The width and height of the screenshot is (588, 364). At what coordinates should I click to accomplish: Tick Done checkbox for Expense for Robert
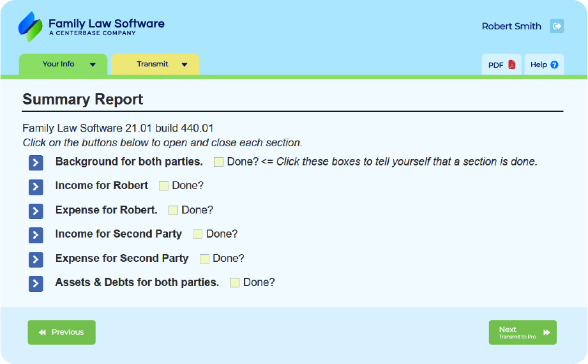pyautogui.click(x=173, y=210)
